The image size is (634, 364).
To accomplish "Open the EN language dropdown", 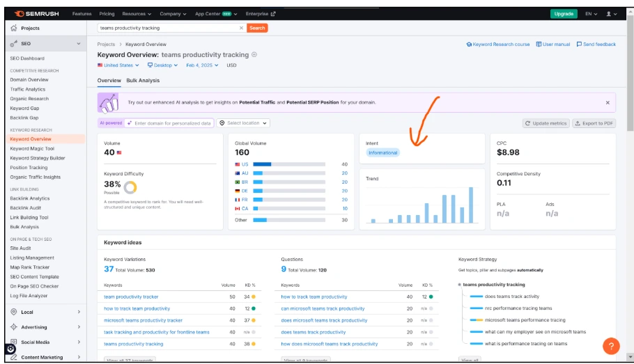I will pos(591,14).
